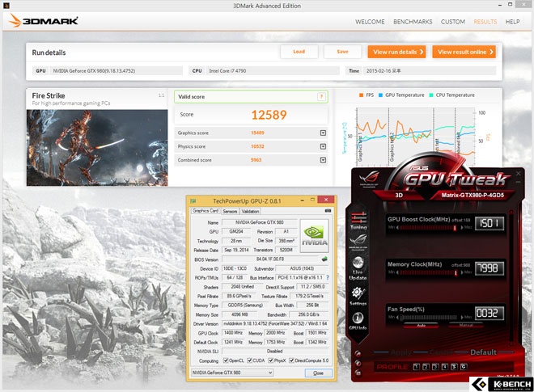Click the ROG logo icon below Tuning
The image size is (534, 392).
click(358, 242)
